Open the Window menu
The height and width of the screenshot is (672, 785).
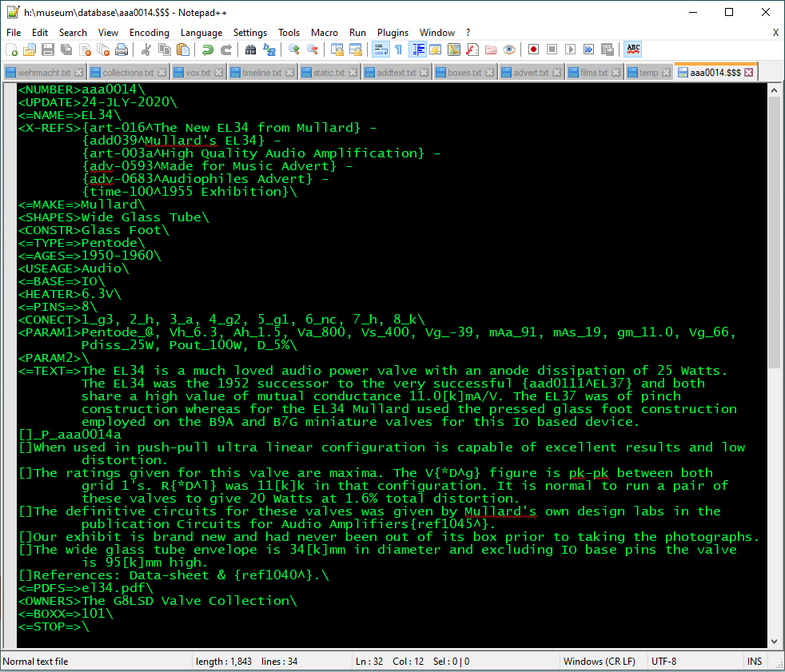437,33
